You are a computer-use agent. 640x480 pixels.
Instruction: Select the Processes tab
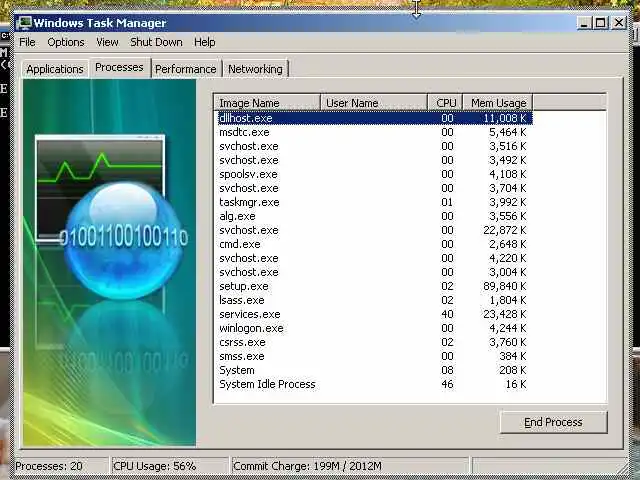[x=119, y=67]
